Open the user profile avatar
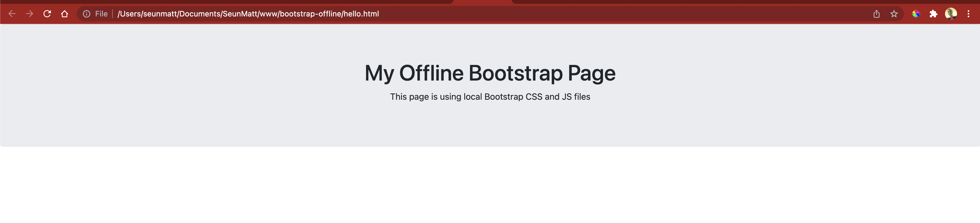The height and width of the screenshot is (223, 980). (x=951, y=14)
